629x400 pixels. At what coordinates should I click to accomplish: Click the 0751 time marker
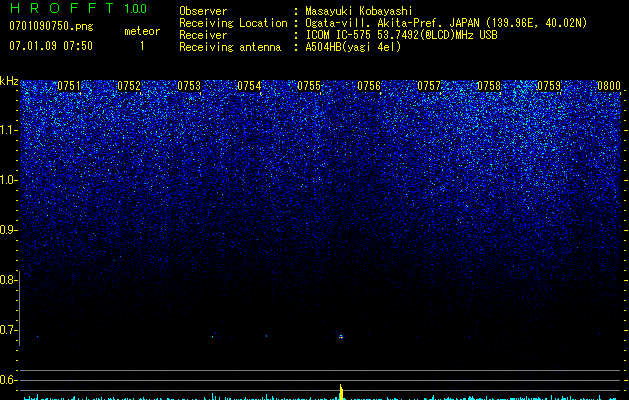(x=69, y=86)
